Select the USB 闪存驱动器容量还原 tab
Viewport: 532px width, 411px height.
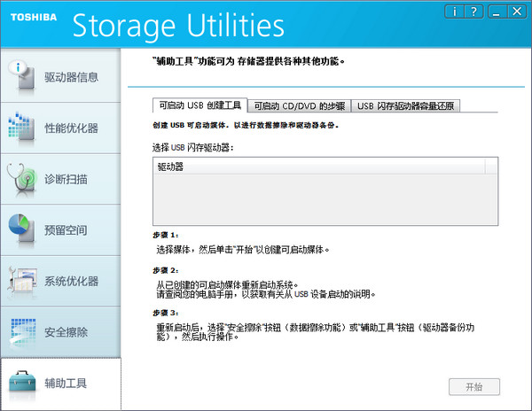407,105
